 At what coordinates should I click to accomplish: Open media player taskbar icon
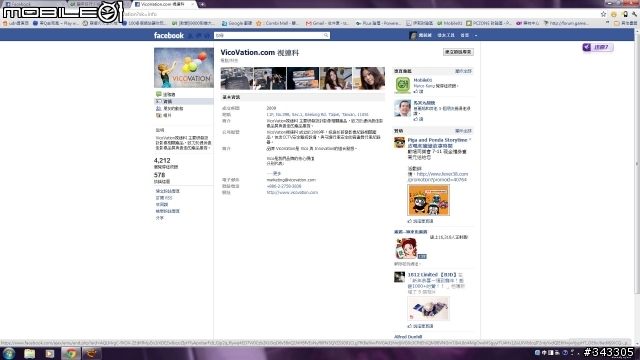click(50, 353)
